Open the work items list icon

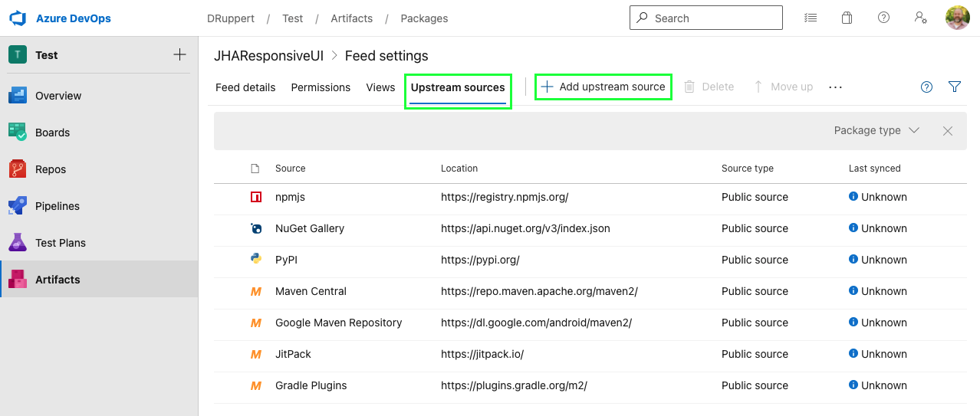click(x=810, y=18)
